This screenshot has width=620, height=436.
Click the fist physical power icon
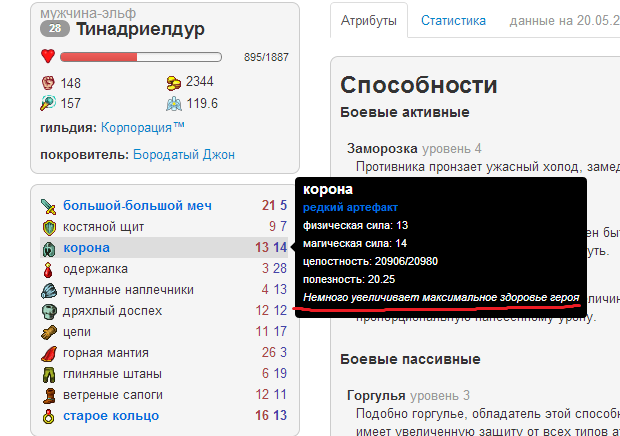pyautogui.click(x=48, y=83)
